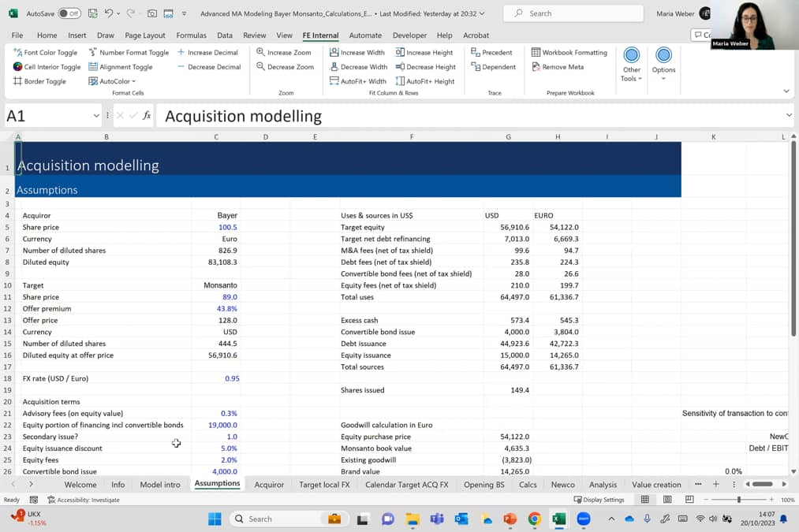This screenshot has height=532, width=799.
Task: Switch to the Formulas ribbon tab
Action: coord(191,35)
